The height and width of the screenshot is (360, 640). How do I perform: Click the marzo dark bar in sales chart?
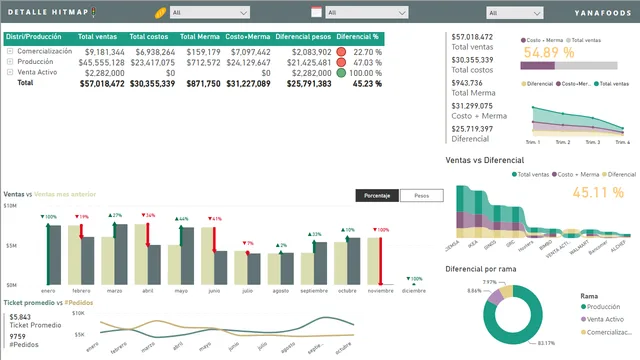(121, 254)
